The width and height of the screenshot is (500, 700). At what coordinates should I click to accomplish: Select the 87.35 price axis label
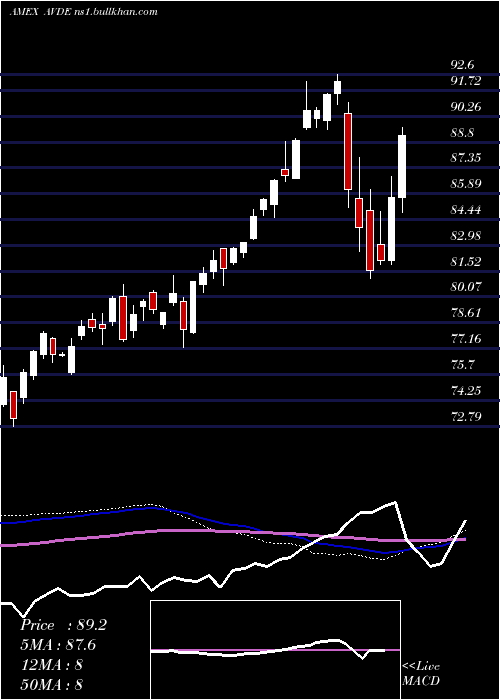click(x=466, y=158)
